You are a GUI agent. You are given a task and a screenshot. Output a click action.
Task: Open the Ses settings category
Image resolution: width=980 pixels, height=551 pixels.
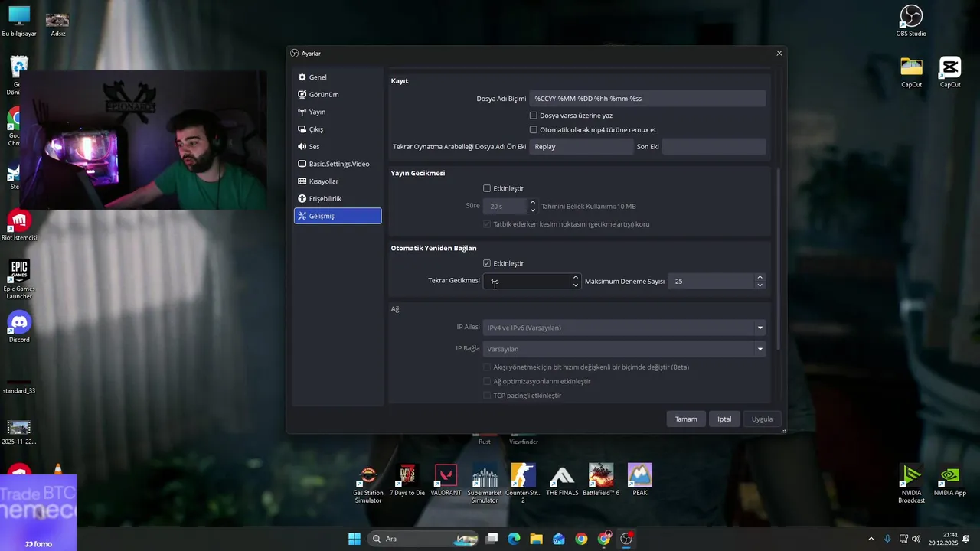pos(337,146)
